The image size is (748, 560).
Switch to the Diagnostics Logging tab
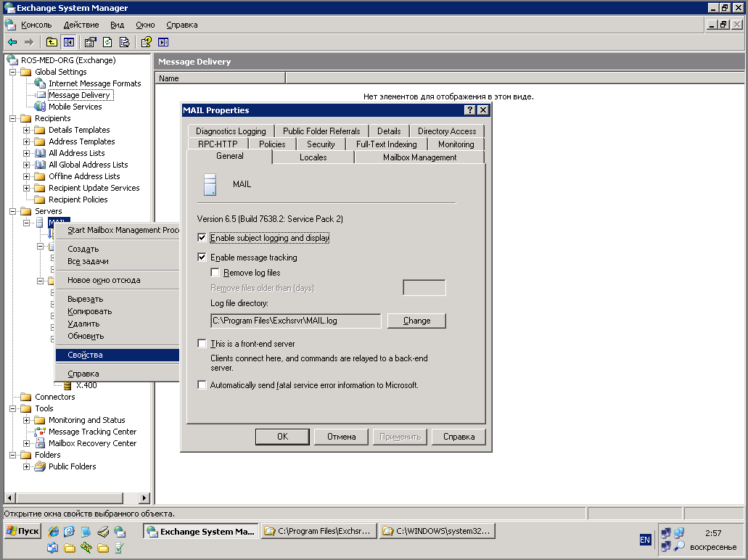coord(231,131)
